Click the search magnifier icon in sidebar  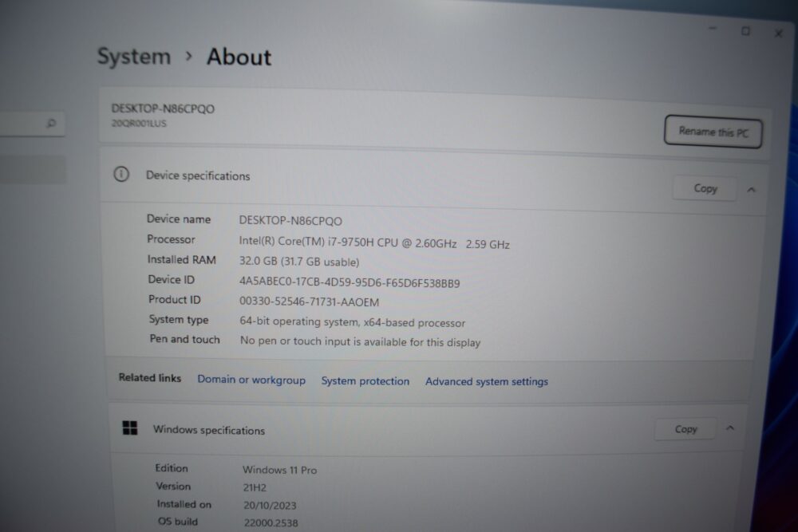51,123
